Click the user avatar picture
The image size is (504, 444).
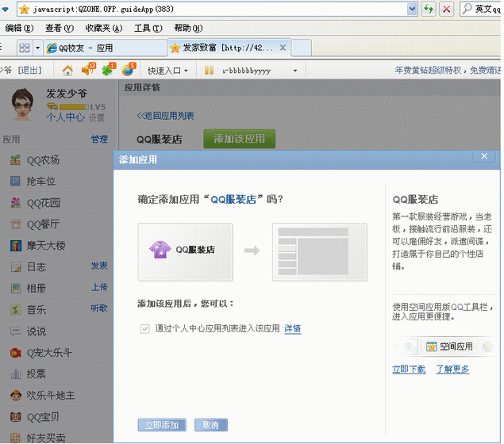[22, 105]
